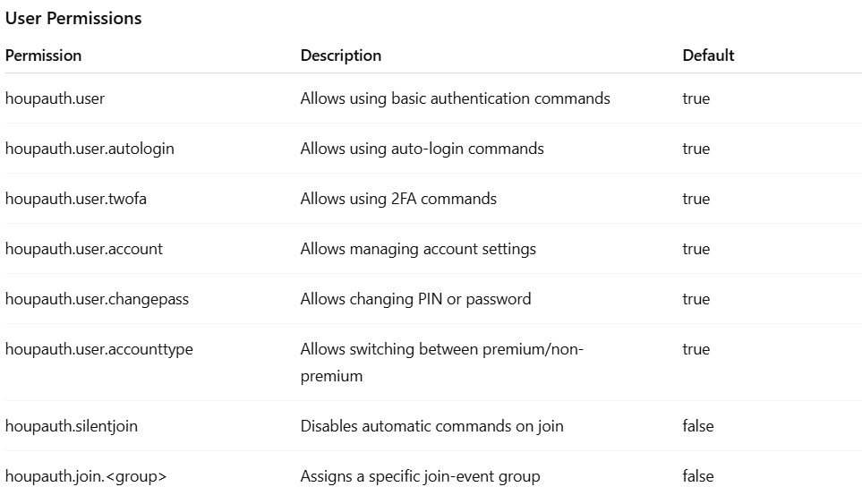Click the houpauth.silentjoin permission entry
862x504 pixels.
72,426
